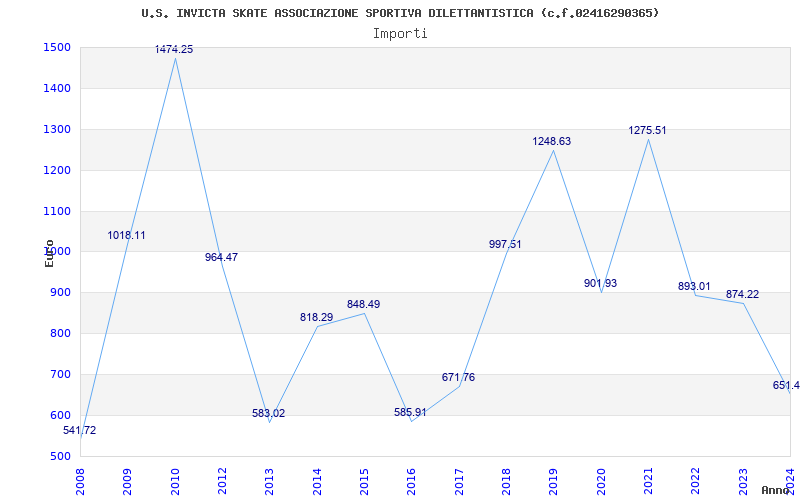The image size is (800, 500).
Task: Click the Euro axis label
Action: [49, 254]
